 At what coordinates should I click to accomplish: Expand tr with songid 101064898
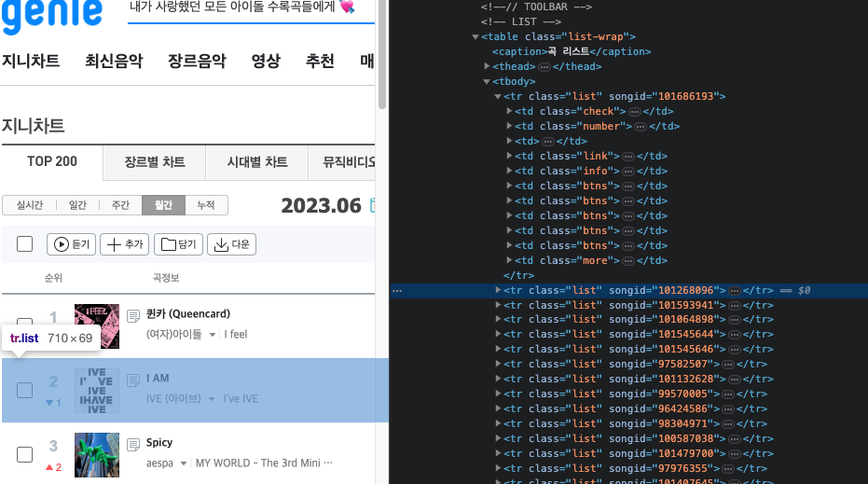pyautogui.click(x=498, y=320)
